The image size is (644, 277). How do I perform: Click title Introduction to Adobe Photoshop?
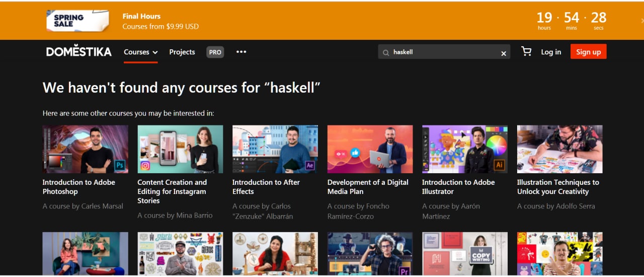(79, 187)
